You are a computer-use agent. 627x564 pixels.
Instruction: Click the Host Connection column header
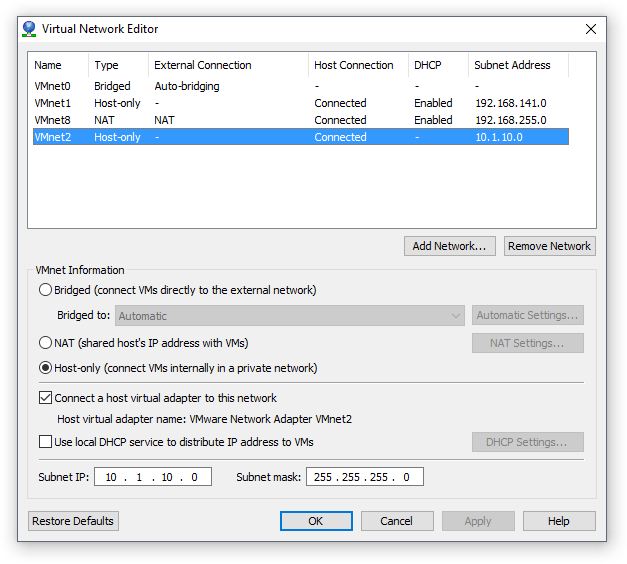point(358,65)
